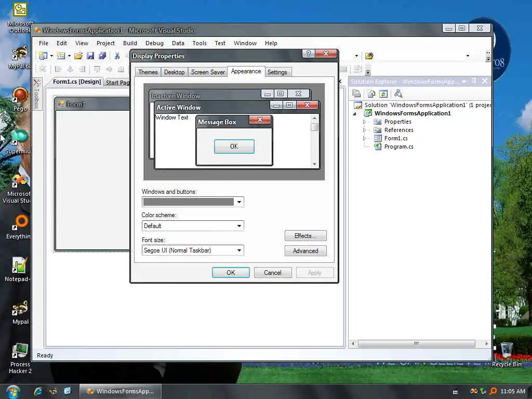Open the Tools menu
The height and width of the screenshot is (399, 532).
[x=199, y=43]
